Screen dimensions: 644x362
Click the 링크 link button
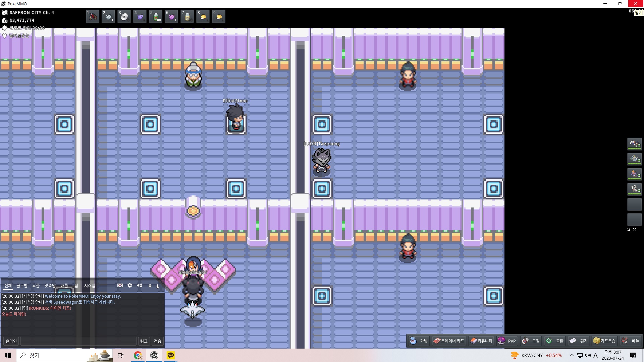pos(144,341)
